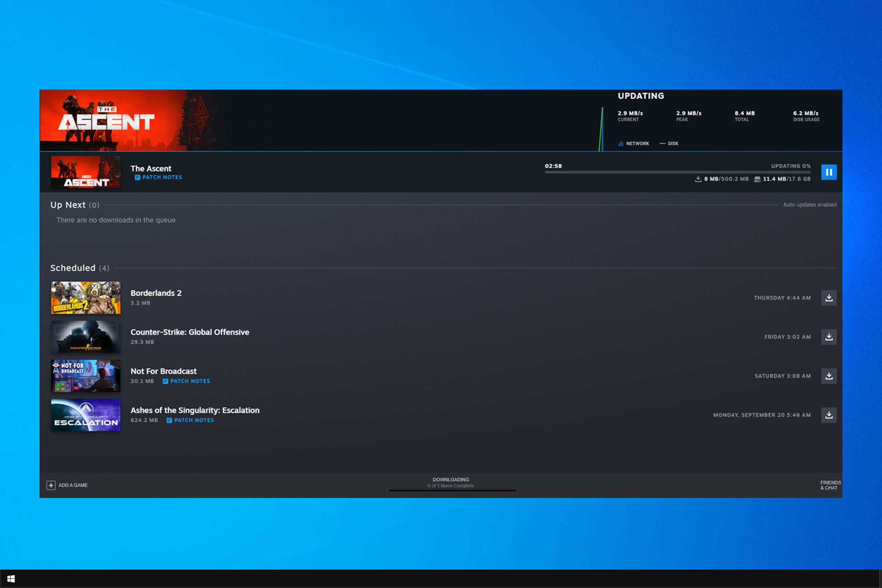The height and width of the screenshot is (588, 882).
Task: Expand the Up Next section header
Action: click(x=68, y=205)
